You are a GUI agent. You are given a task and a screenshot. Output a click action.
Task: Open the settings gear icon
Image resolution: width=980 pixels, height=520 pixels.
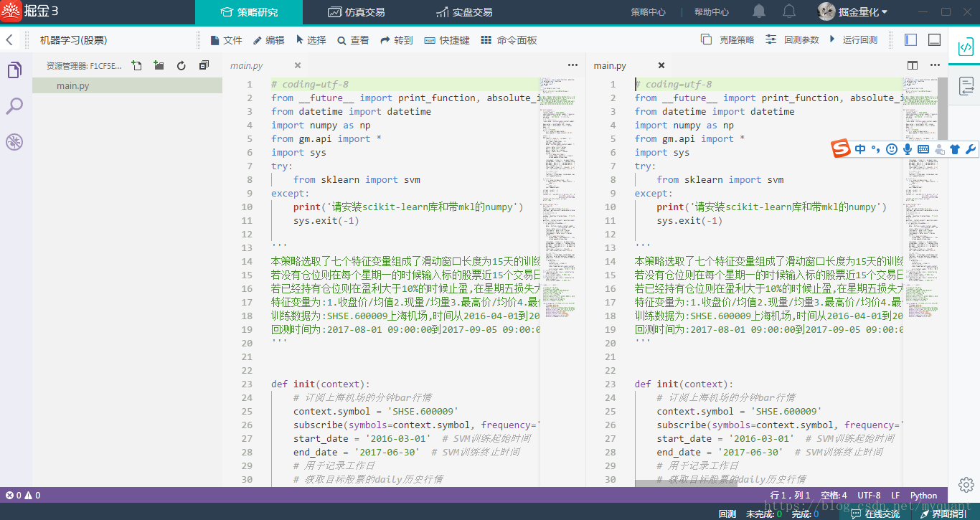[x=966, y=484]
